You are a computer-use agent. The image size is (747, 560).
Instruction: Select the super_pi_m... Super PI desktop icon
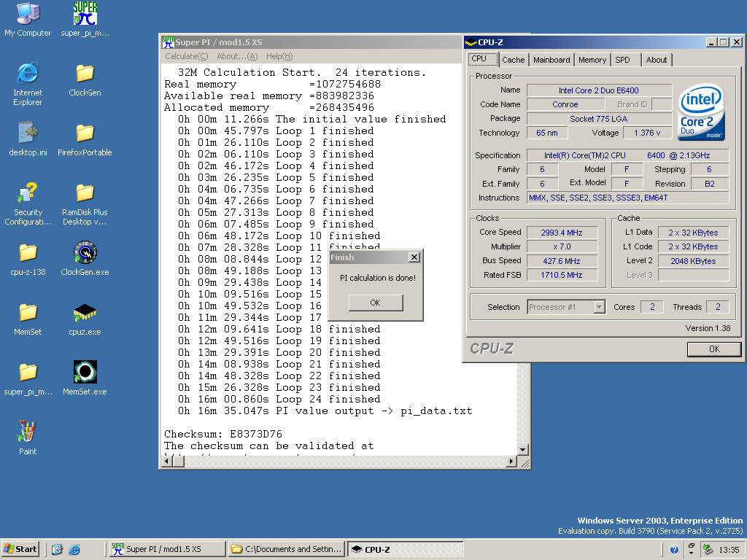pyautogui.click(x=85, y=20)
